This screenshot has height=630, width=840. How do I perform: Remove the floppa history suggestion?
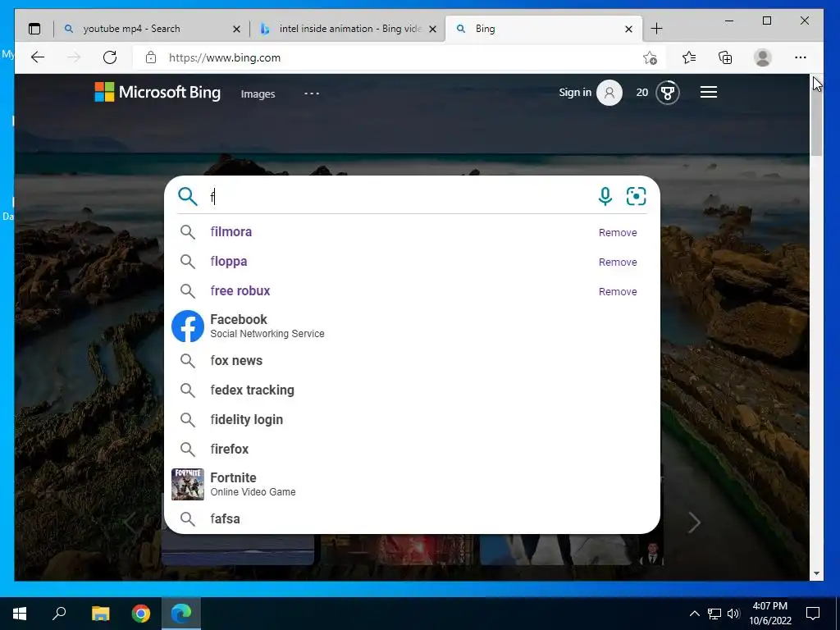[618, 262]
